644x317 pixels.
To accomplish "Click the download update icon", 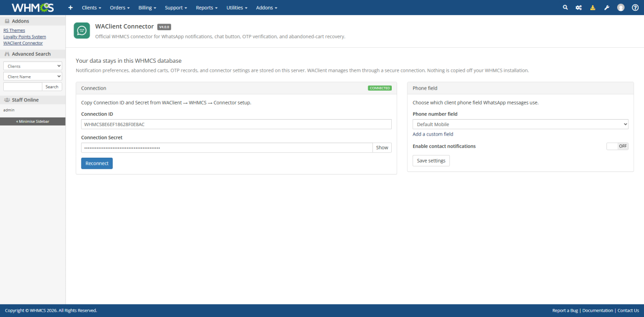I will pyautogui.click(x=592, y=8).
